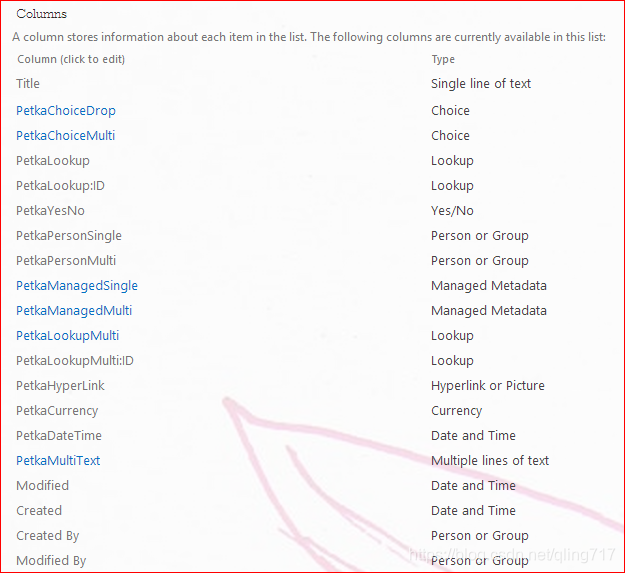Click the Created column name
The image size is (625, 573).
pyautogui.click(x=39, y=511)
